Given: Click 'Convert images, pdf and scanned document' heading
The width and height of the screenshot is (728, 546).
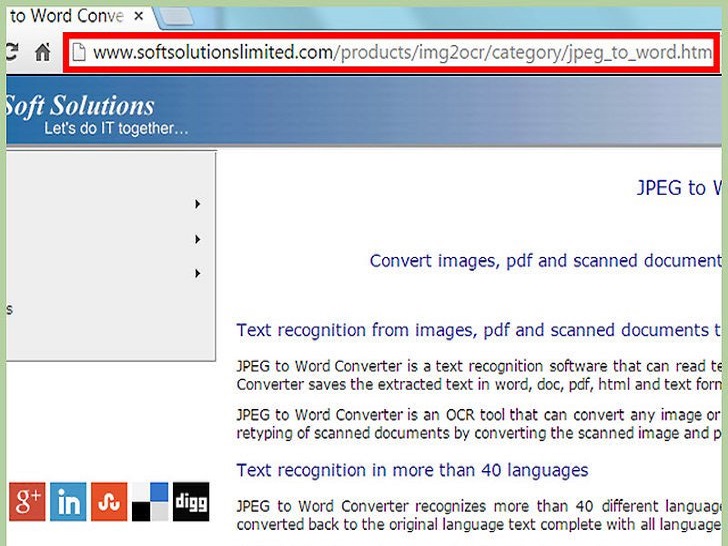Looking at the screenshot, I should point(546,261).
